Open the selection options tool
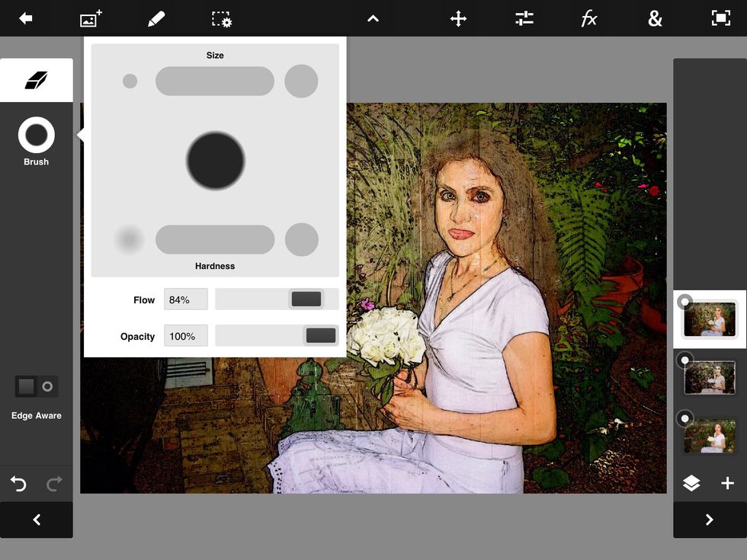The height and width of the screenshot is (560, 747). pyautogui.click(x=220, y=18)
